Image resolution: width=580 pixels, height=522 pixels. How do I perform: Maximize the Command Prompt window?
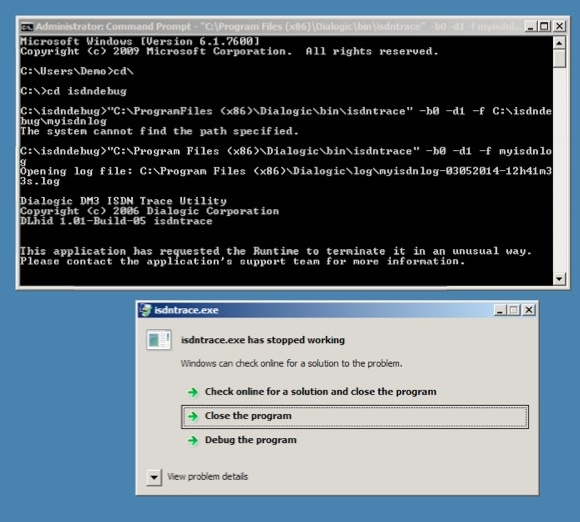click(544, 27)
